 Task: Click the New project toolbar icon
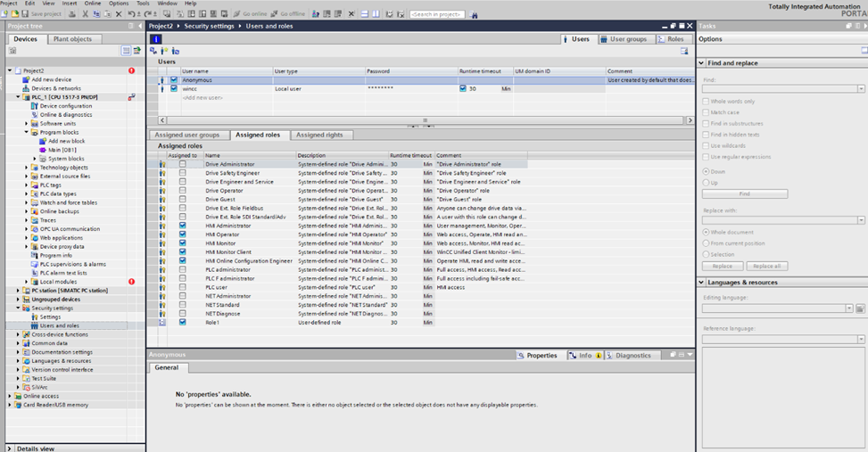click(x=4, y=14)
